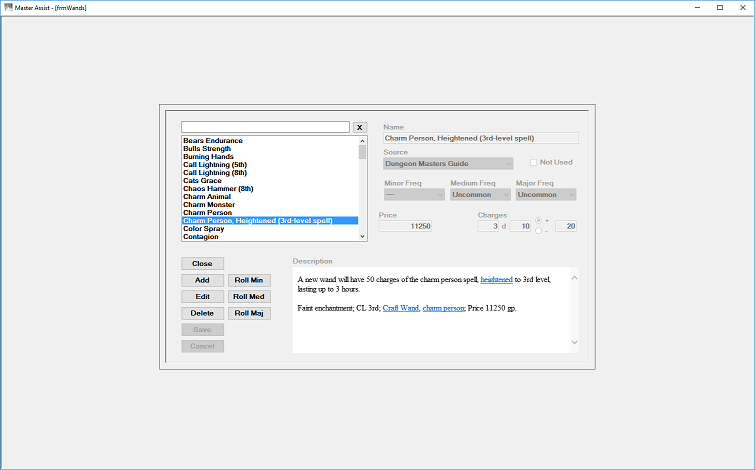
Task: Click the Edit button
Action: point(202,297)
